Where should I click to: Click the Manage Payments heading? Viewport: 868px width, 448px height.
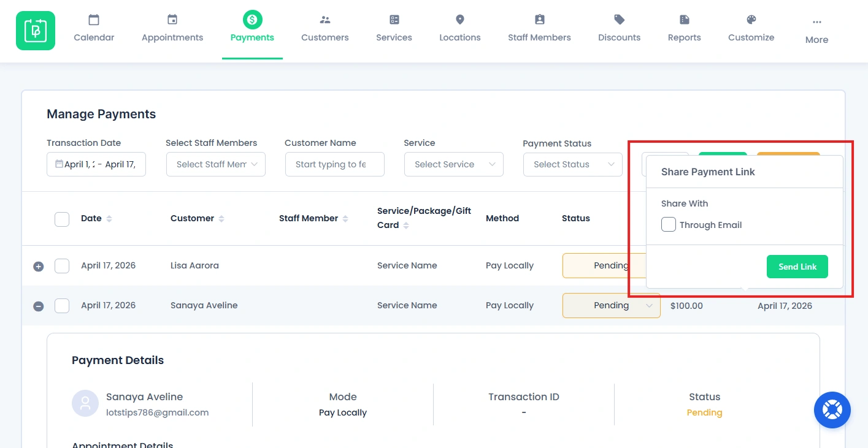[101, 114]
